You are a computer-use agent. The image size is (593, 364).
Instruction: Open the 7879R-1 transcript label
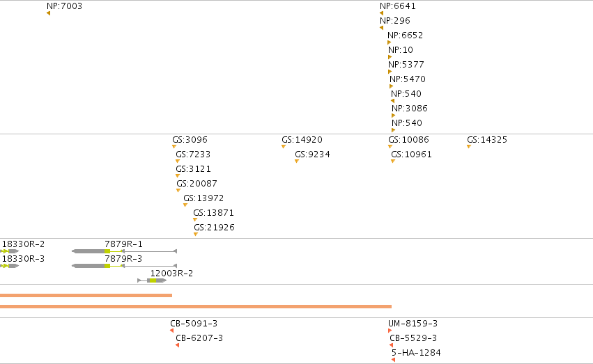[123, 244]
